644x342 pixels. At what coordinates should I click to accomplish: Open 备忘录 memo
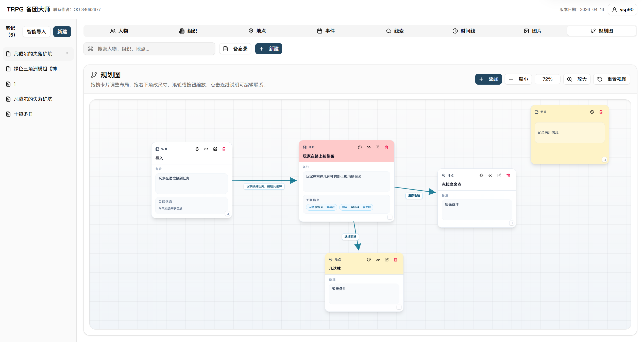point(235,49)
